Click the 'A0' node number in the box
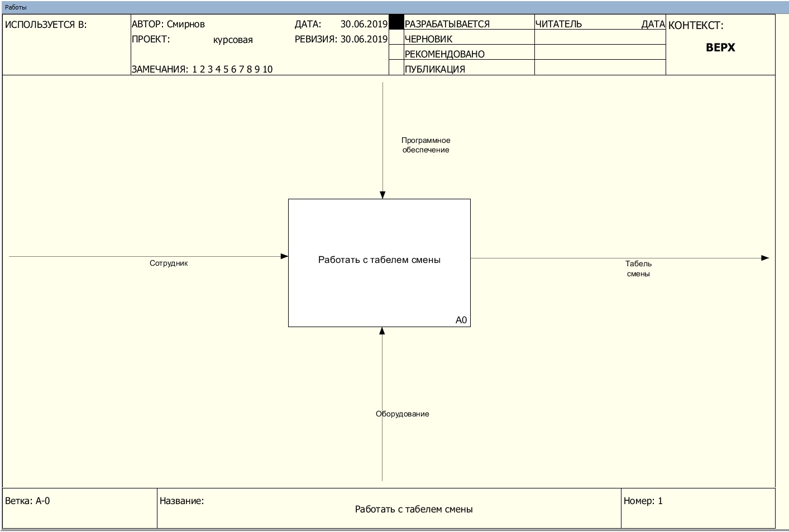 click(461, 320)
